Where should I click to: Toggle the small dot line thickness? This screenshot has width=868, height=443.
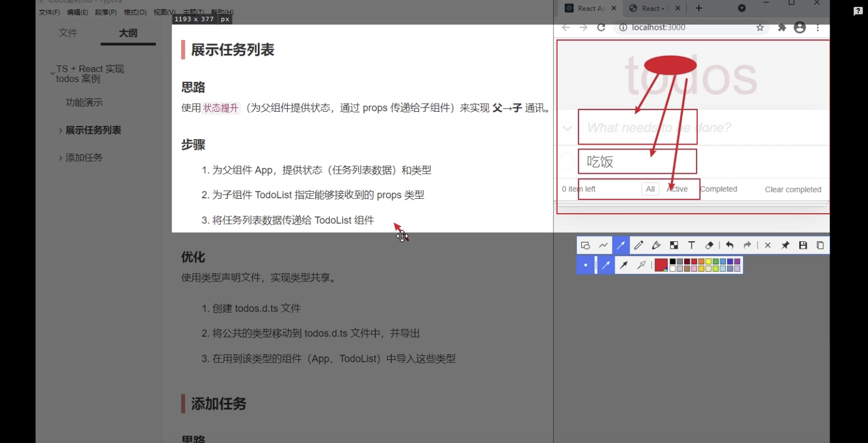(x=585, y=265)
